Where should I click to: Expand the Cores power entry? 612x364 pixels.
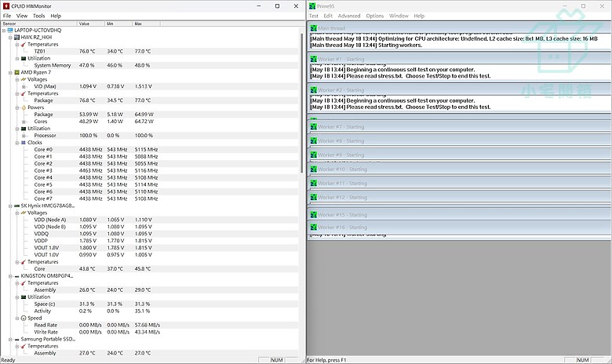tap(24, 122)
